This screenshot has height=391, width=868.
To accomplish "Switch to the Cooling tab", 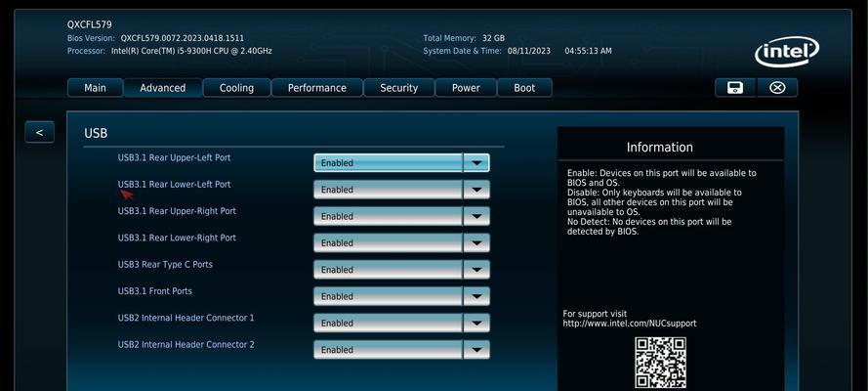I will (x=236, y=88).
